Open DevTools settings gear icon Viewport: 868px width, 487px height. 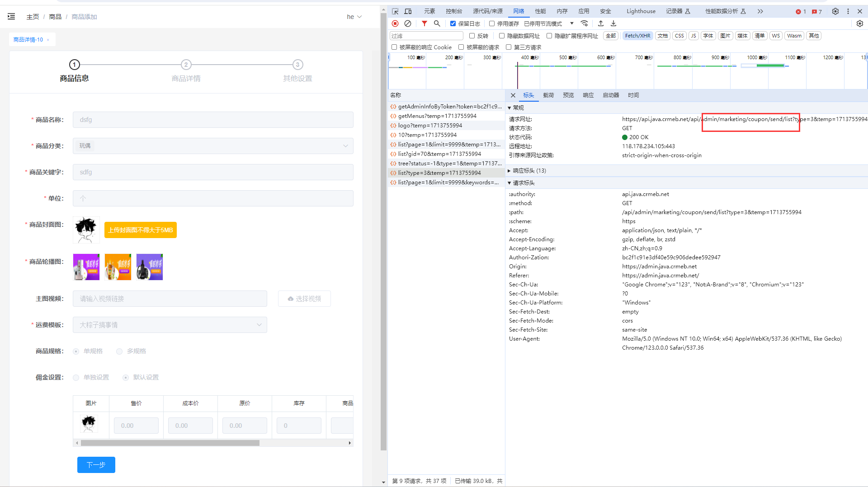pyautogui.click(x=835, y=11)
